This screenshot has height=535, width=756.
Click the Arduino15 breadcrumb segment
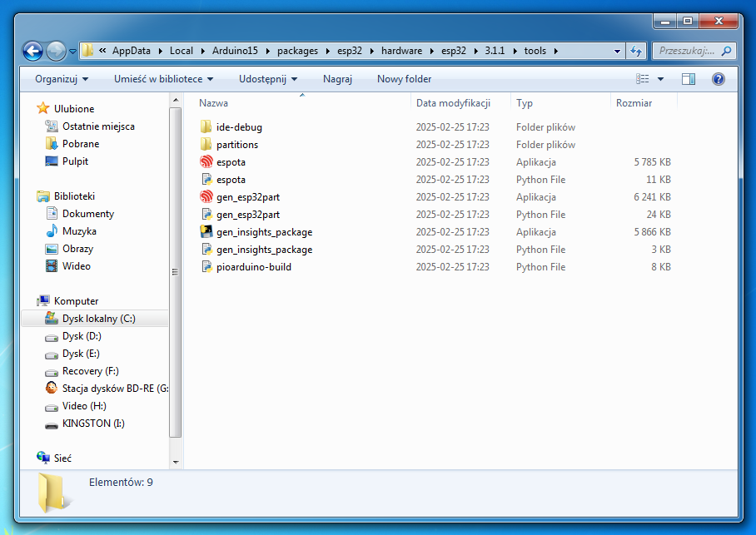[235, 51]
